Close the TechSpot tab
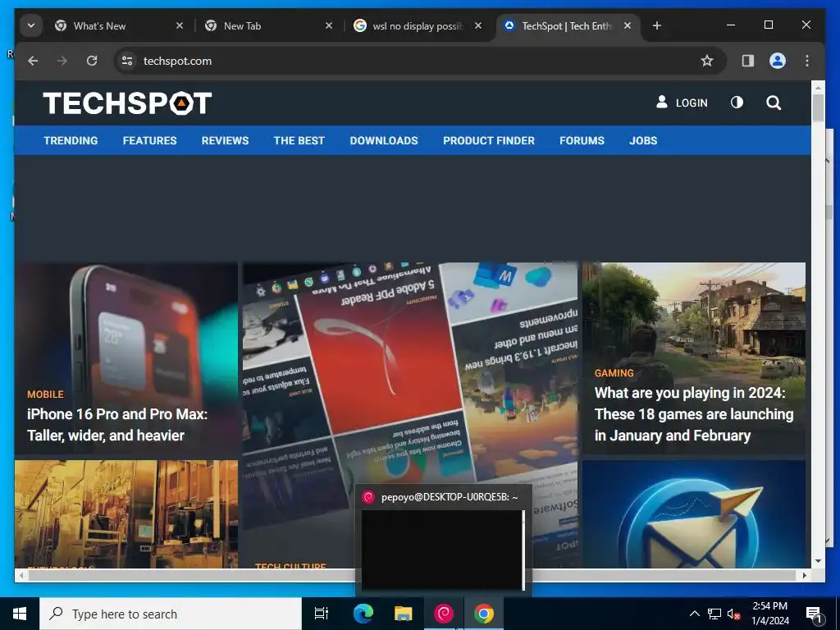Image resolution: width=840 pixels, height=630 pixels. 628,25
